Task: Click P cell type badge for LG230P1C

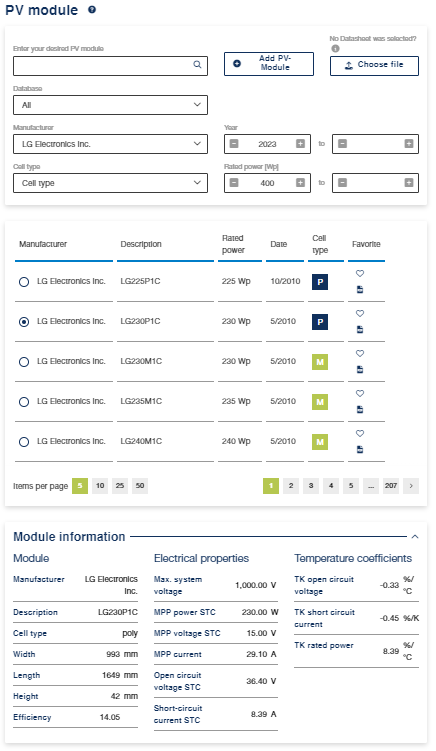Action: tap(320, 322)
